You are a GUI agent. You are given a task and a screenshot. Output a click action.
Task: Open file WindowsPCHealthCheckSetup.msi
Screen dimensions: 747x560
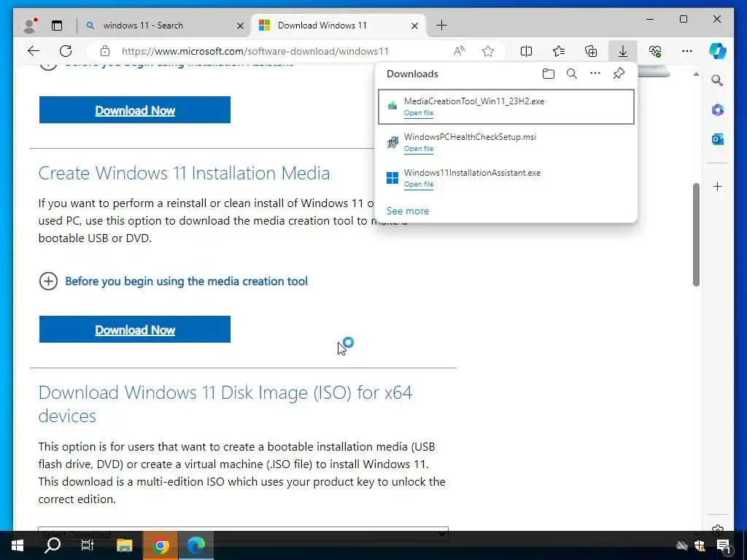(419, 149)
